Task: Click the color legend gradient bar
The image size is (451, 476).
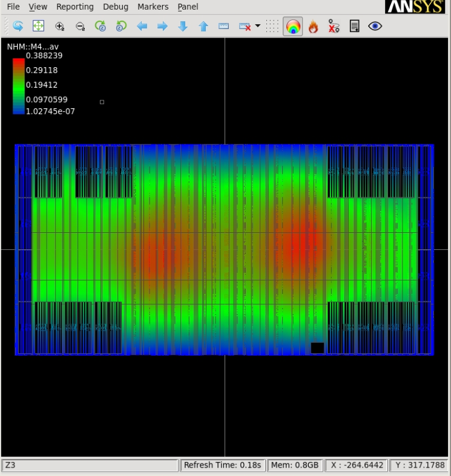Action: 19,85
